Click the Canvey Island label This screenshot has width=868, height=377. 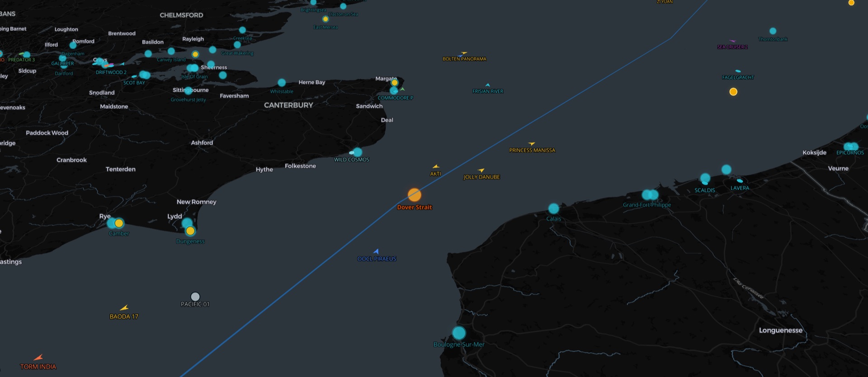[171, 60]
